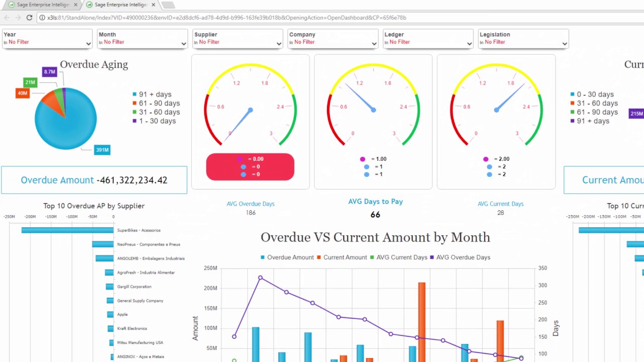The image size is (644, 362).
Task: Close the first Sage Enterprise Intelligence tab
Action: tap(76, 5)
